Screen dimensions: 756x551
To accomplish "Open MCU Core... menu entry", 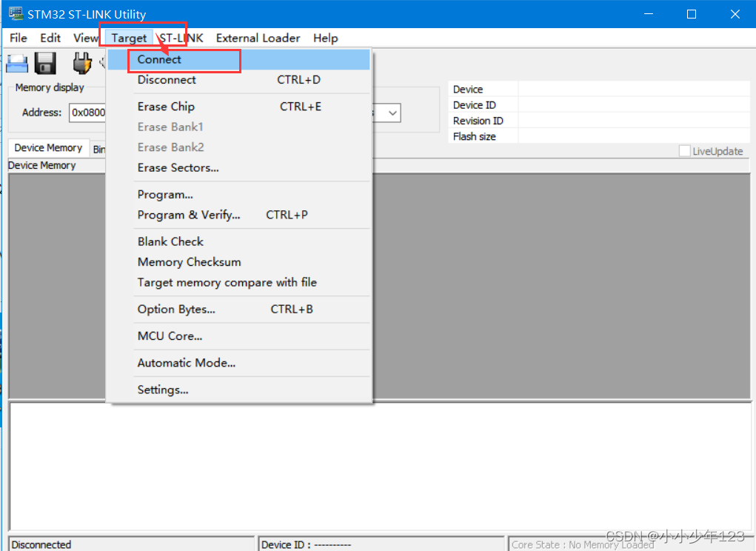I will click(x=238, y=336).
